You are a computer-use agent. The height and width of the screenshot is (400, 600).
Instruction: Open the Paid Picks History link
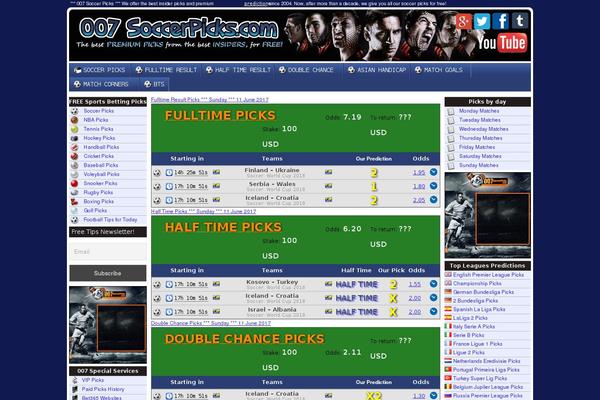pyautogui.click(x=103, y=389)
